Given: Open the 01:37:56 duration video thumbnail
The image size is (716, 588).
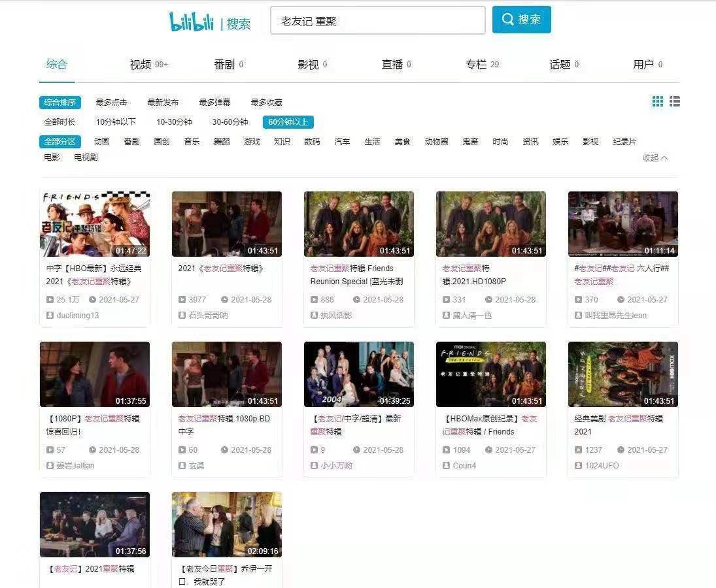Looking at the screenshot, I should click(95, 525).
